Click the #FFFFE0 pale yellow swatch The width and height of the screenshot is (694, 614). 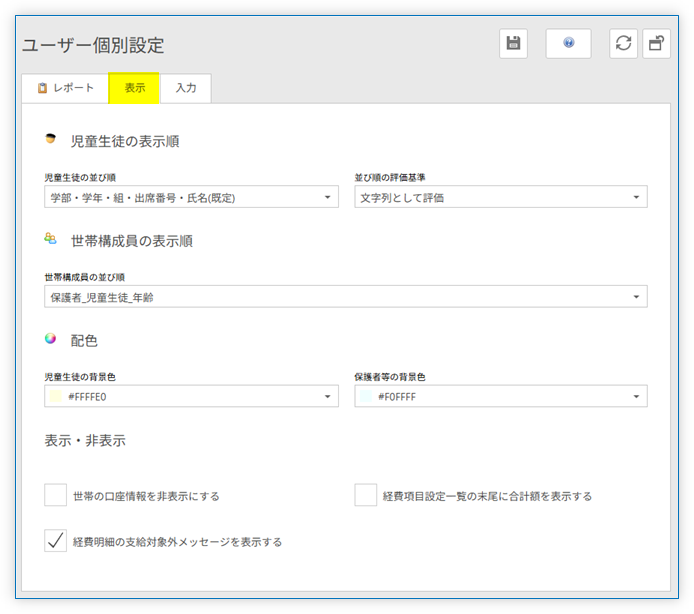click(55, 396)
